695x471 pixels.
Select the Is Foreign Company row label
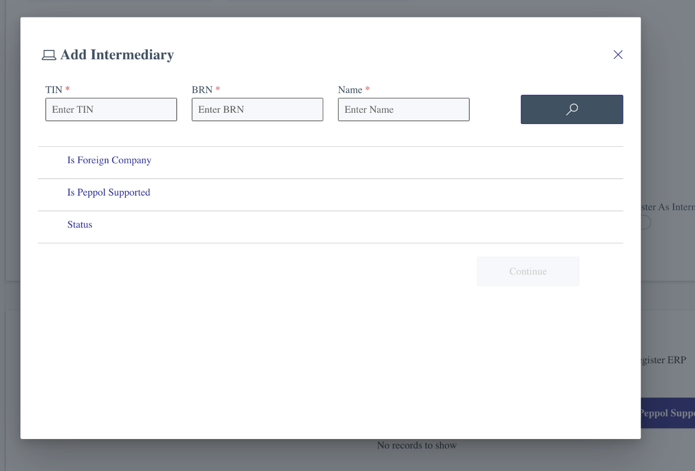[109, 160]
